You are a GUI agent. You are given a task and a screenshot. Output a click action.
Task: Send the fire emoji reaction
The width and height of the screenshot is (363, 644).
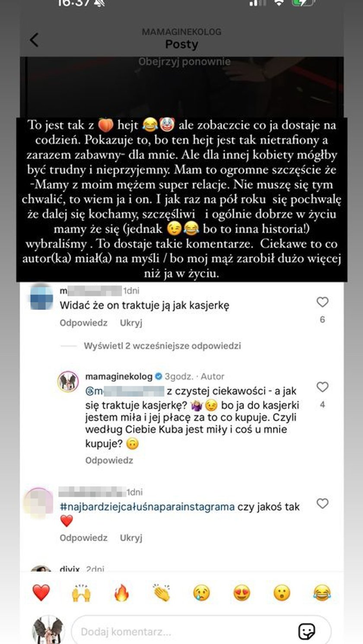click(121, 593)
